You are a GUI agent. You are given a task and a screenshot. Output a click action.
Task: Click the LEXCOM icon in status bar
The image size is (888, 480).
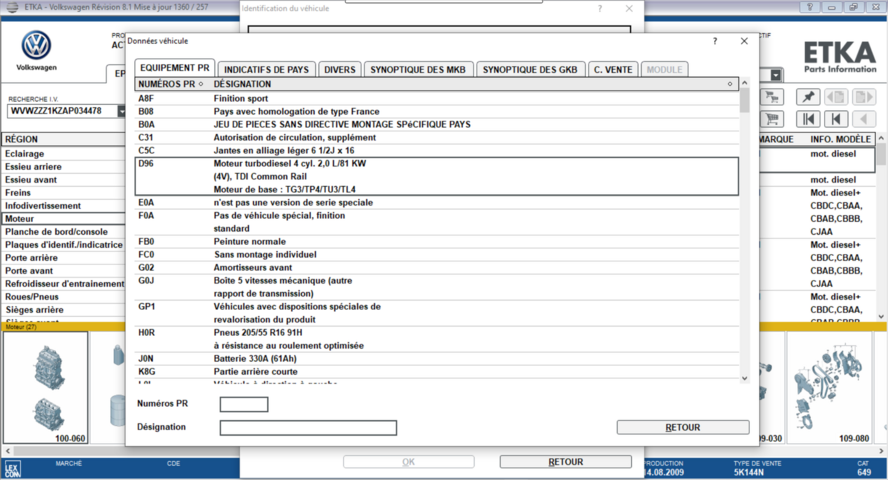12,469
